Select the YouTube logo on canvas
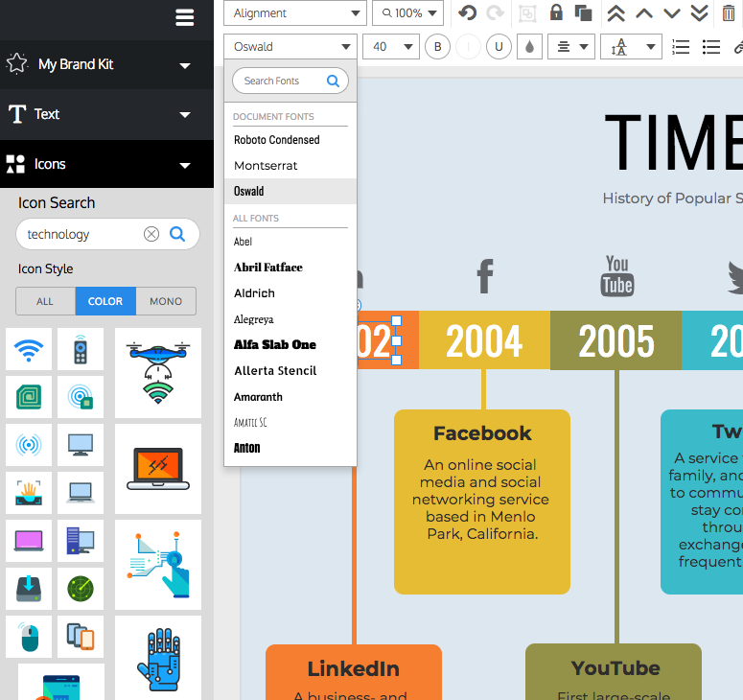 (x=617, y=276)
